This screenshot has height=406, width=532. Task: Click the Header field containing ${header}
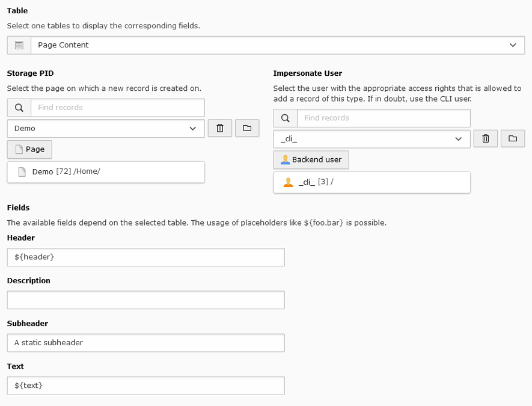pyautogui.click(x=145, y=257)
